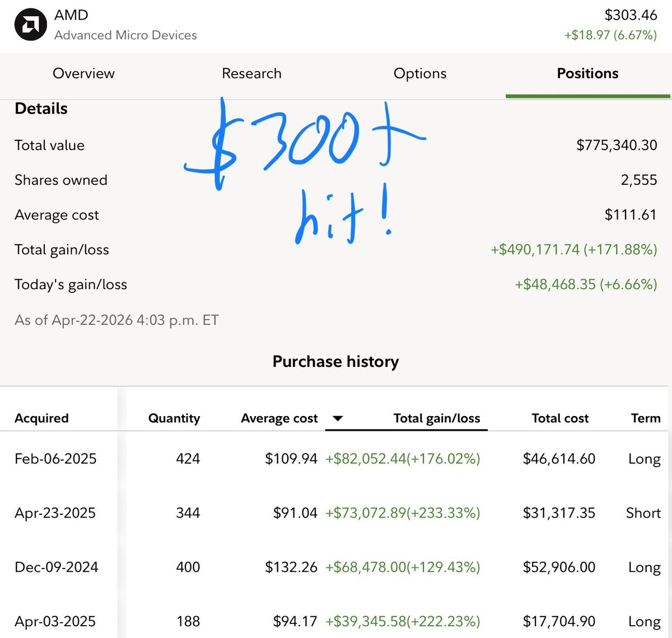
Task: Click quantity 188 in the table
Action: [x=188, y=622]
